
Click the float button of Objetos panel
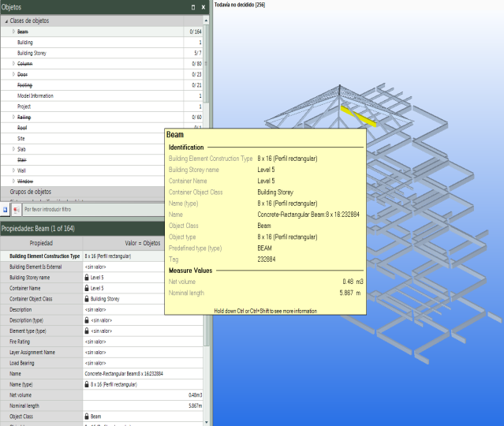193,6
